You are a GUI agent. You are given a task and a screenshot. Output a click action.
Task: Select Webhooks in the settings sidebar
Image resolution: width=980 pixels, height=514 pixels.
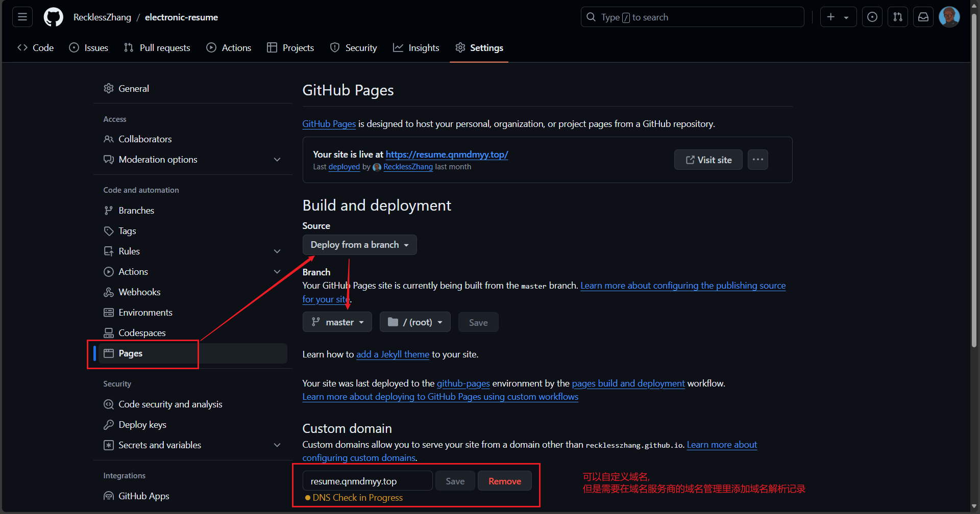click(x=139, y=292)
